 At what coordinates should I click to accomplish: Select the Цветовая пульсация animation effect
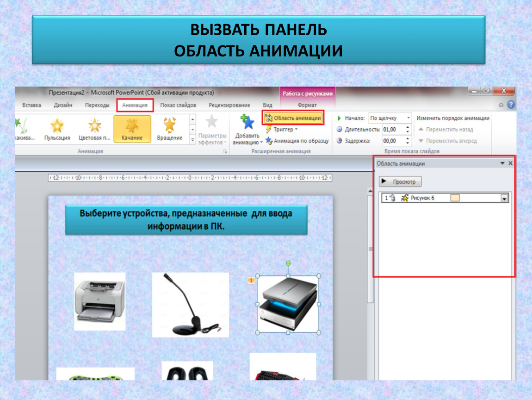point(94,129)
